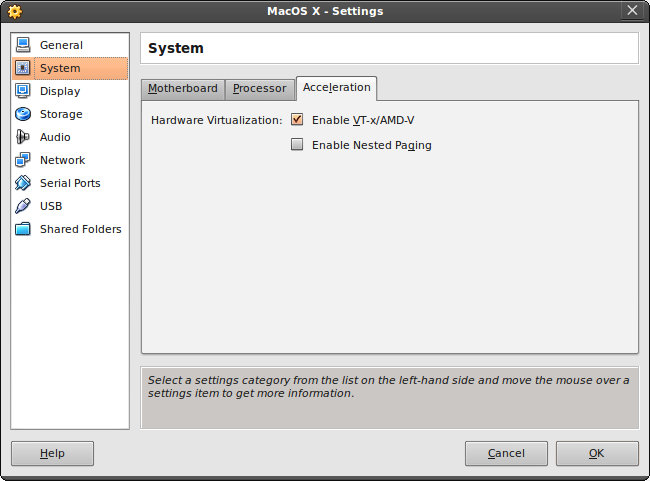The height and width of the screenshot is (481, 650).
Task: Click the Shared Folders folder icon
Action: 23,229
